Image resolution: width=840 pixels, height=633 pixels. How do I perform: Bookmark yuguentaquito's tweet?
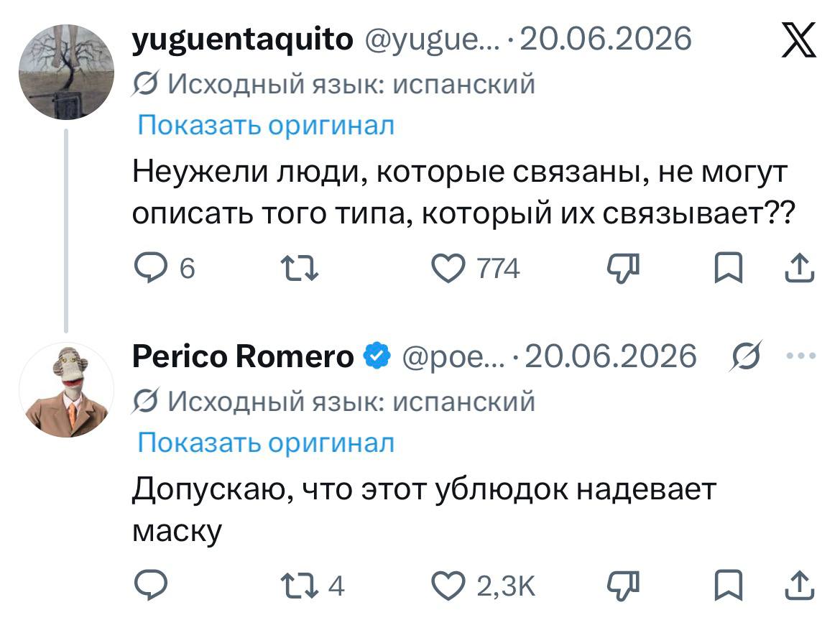pyautogui.click(x=729, y=268)
